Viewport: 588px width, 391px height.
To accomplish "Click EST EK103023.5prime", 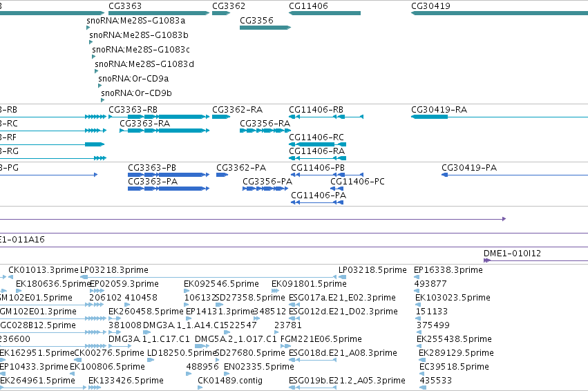I will pos(453,298).
